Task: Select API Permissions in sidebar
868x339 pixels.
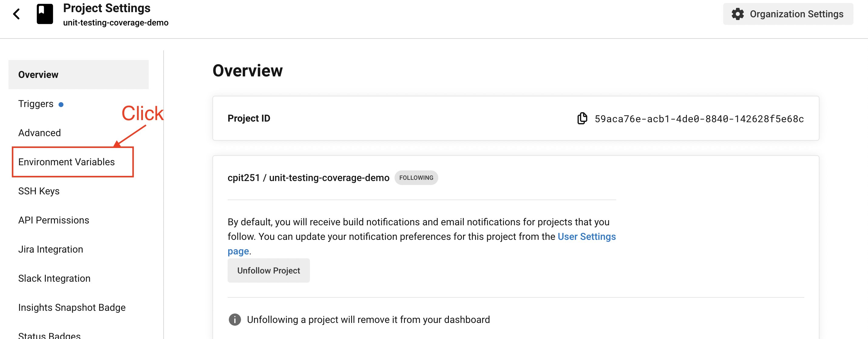Action: [53, 220]
